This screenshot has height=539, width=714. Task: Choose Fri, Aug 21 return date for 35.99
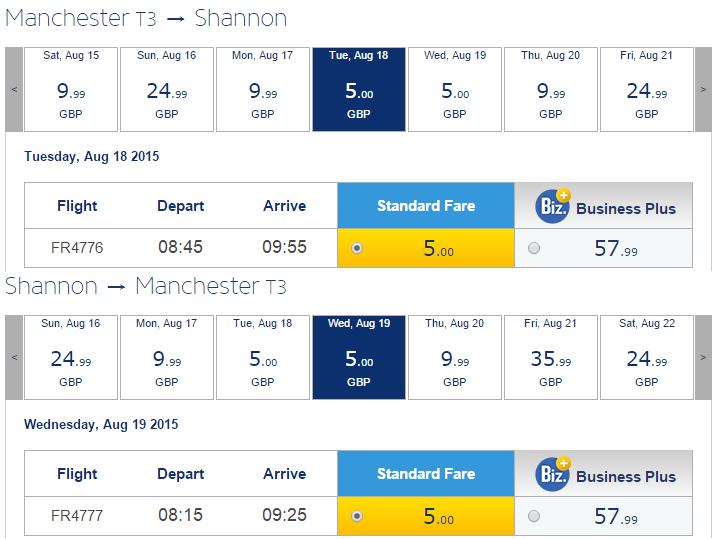point(551,357)
